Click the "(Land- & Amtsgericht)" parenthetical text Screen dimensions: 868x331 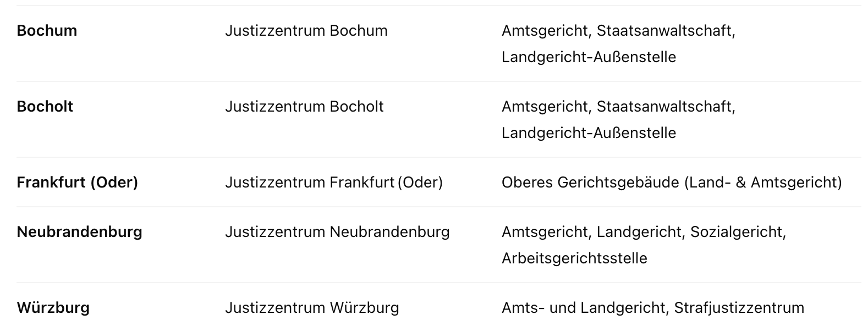point(763,183)
